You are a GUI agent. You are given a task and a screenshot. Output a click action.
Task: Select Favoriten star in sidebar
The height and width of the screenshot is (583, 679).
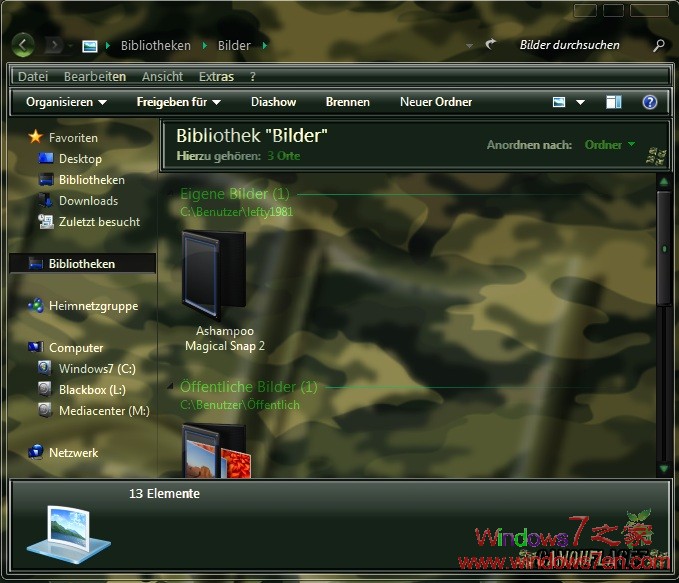[36, 138]
